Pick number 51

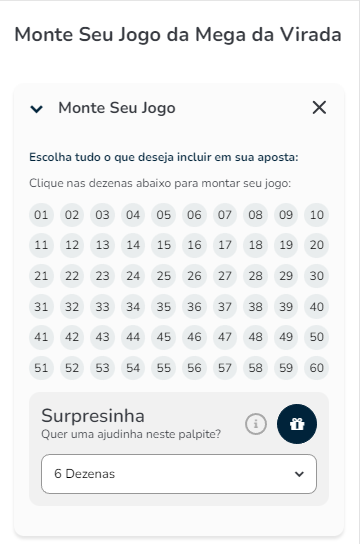[x=41, y=367]
